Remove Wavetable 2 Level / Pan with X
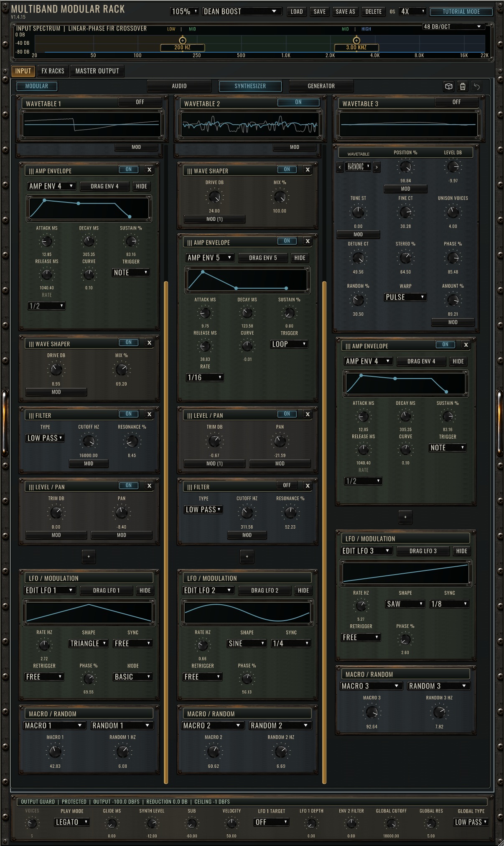Image resolution: width=504 pixels, height=846 pixels. tap(308, 414)
